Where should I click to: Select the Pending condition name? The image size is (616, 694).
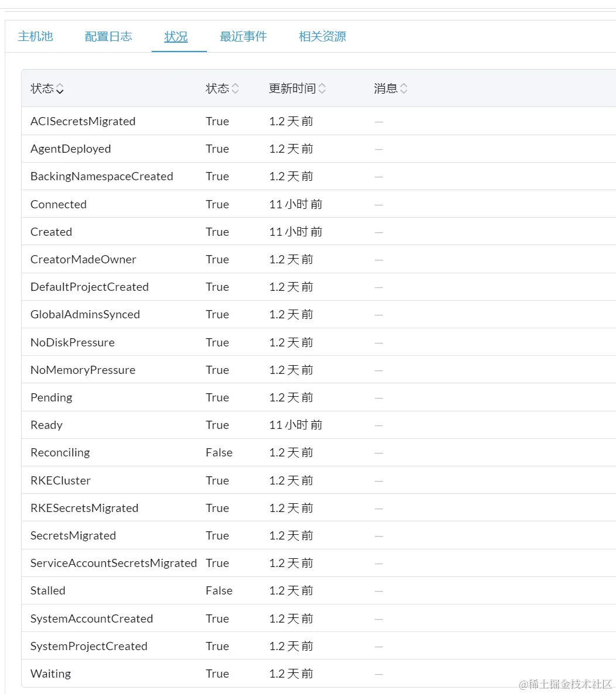[51, 397]
